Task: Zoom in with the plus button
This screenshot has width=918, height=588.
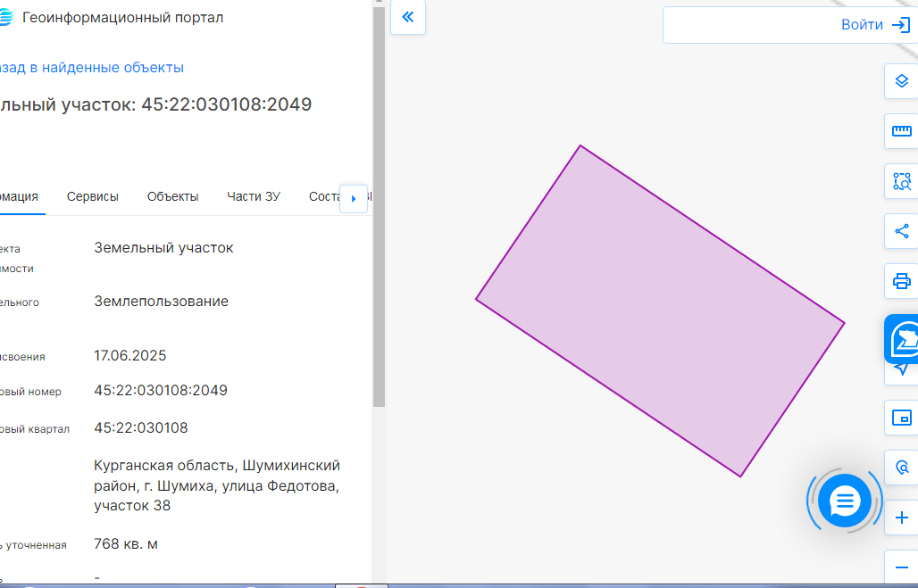Action: click(x=902, y=518)
